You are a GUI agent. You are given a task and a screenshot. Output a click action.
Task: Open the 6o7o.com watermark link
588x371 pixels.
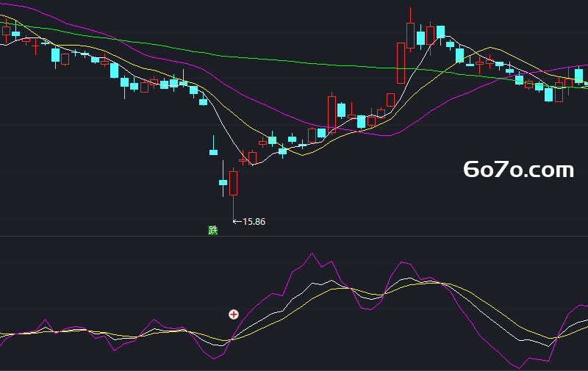(519, 170)
